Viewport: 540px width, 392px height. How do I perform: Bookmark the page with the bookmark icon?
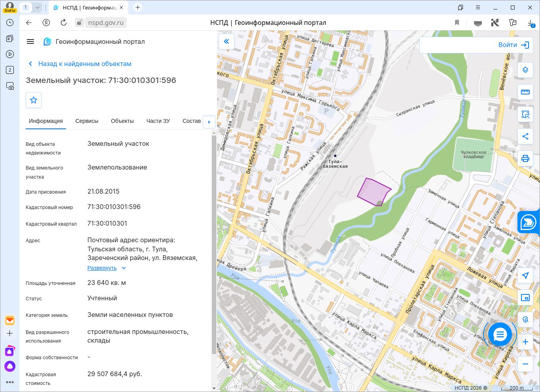(457, 23)
